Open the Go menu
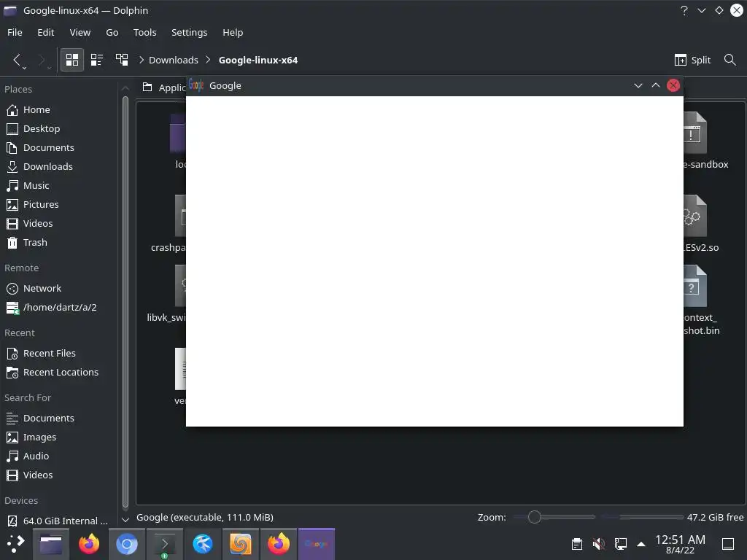 pyautogui.click(x=112, y=32)
